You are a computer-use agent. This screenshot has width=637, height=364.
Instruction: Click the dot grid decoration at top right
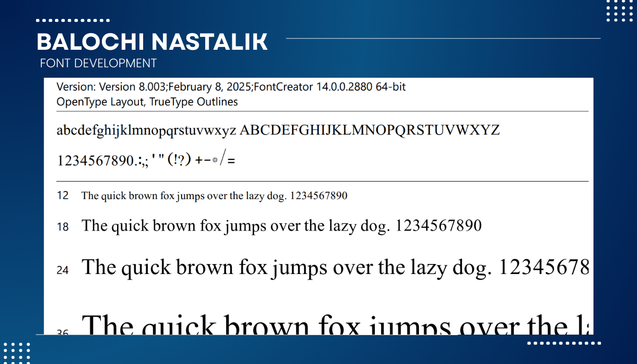coord(619,11)
